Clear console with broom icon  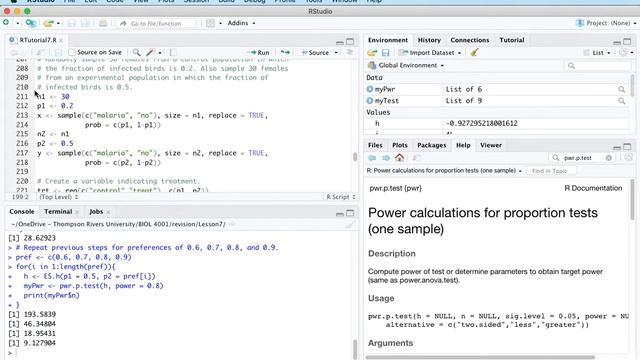(x=350, y=224)
